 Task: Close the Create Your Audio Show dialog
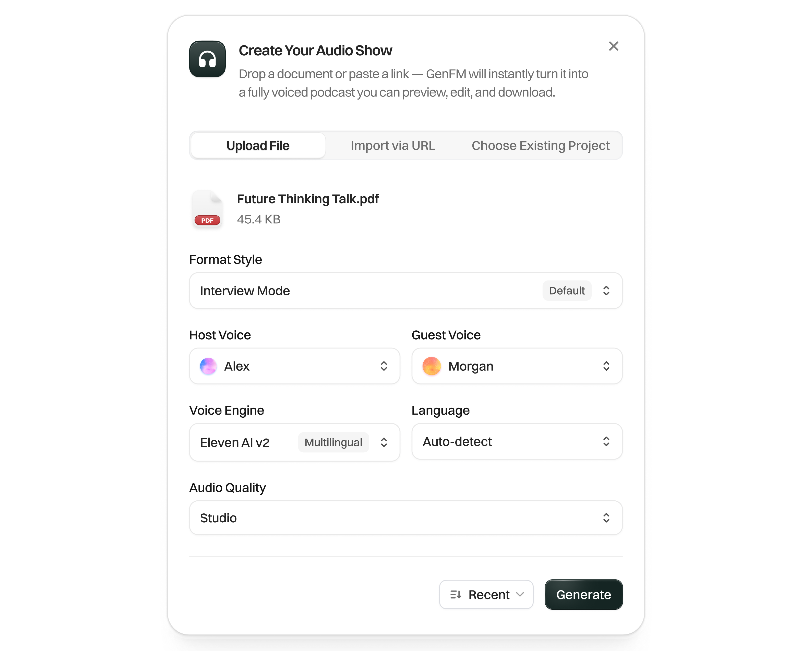click(614, 46)
